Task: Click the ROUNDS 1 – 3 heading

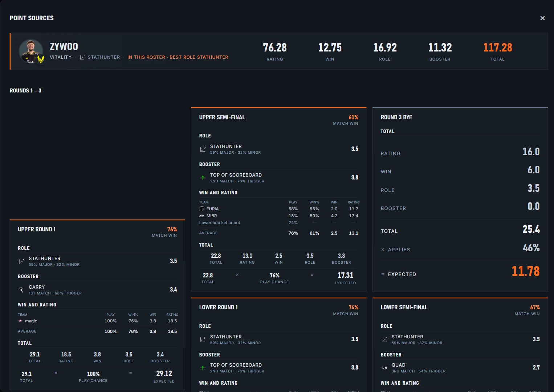Action: point(25,91)
